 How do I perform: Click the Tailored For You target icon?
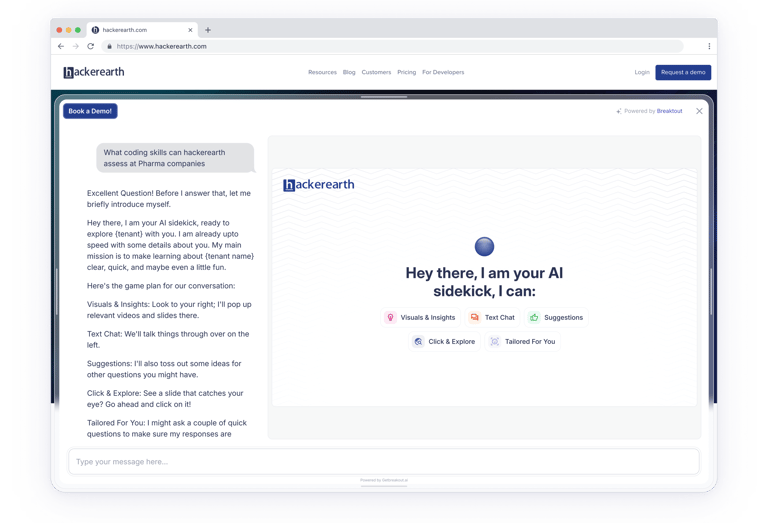(x=495, y=341)
